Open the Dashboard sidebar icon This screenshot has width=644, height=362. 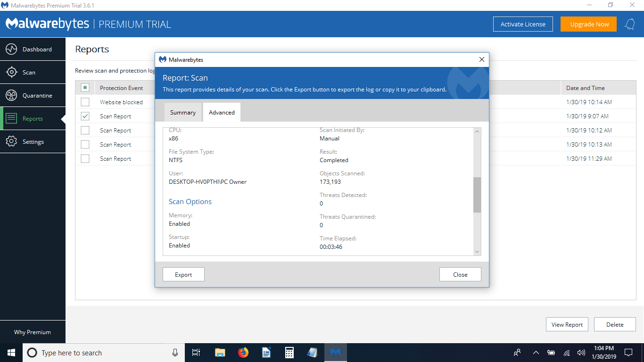11,49
